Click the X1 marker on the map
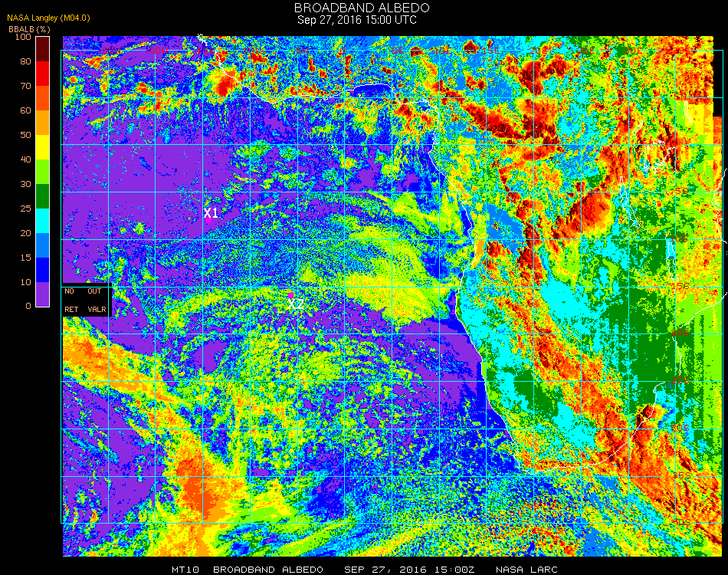This screenshot has width=728, height=575. pyautogui.click(x=211, y=213)
